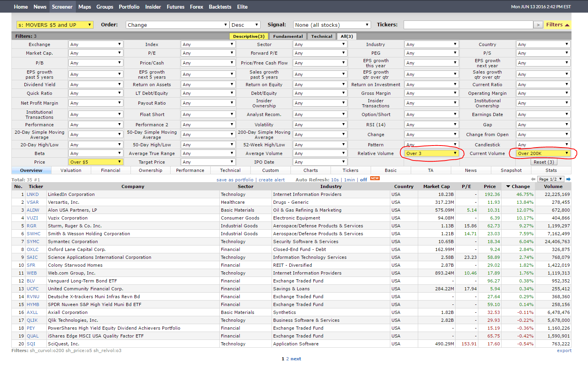This screenshot has width=588, height=380.
Task: Open the Charts view tab
Action: (x=311, y=170)
